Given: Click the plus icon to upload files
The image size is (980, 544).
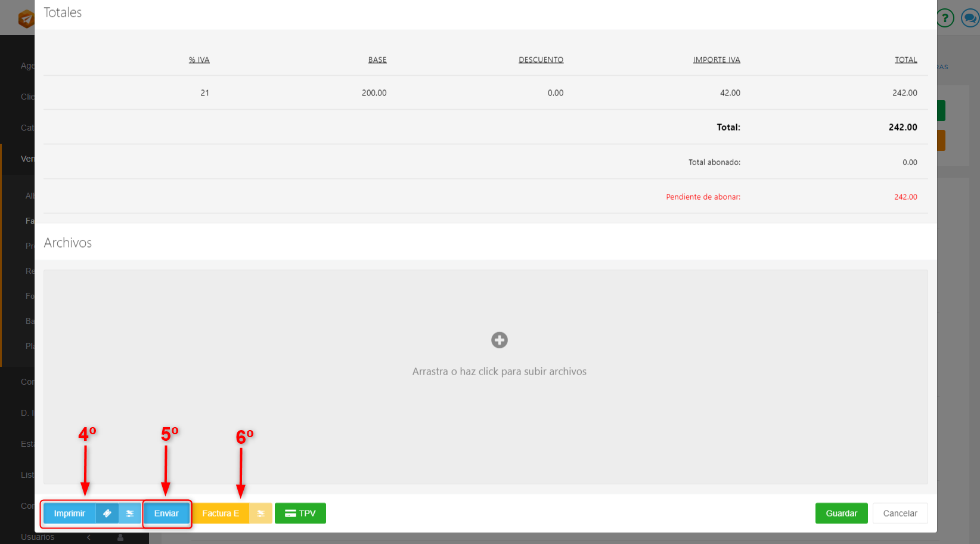Looking at the screenshot, I should [499, 340].
